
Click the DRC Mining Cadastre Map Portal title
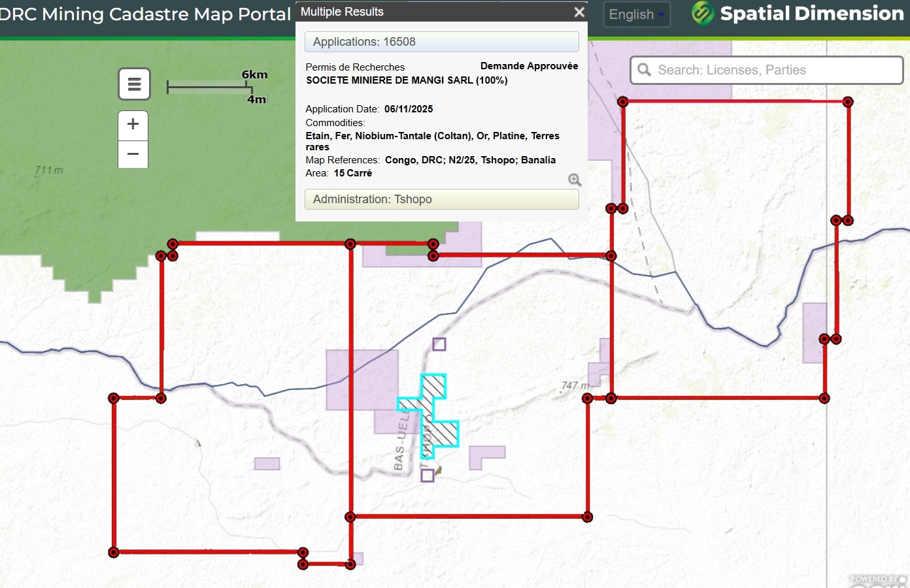click(x=145, y=14)
